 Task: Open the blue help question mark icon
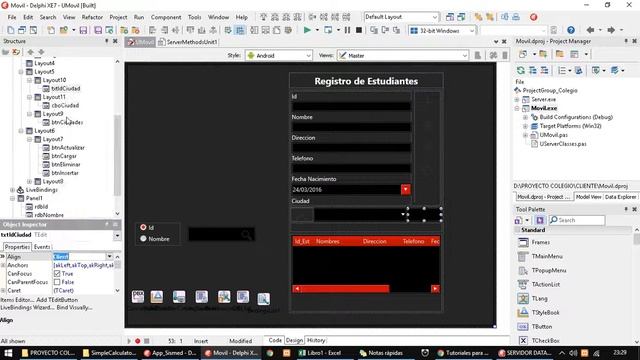pyautogui.click(x=571, y=30)
